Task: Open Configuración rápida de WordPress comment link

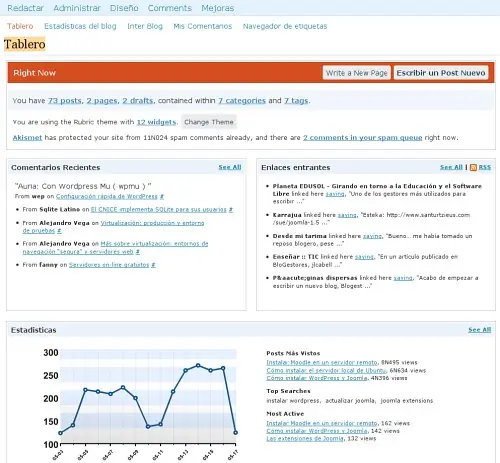Action: [107, 196]
